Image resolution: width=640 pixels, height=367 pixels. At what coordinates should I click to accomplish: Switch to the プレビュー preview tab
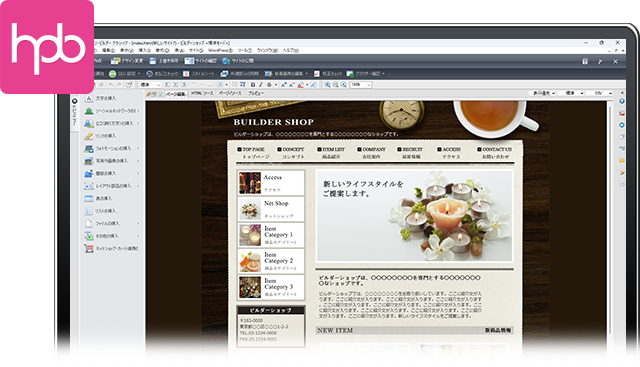tap(256, 93)
